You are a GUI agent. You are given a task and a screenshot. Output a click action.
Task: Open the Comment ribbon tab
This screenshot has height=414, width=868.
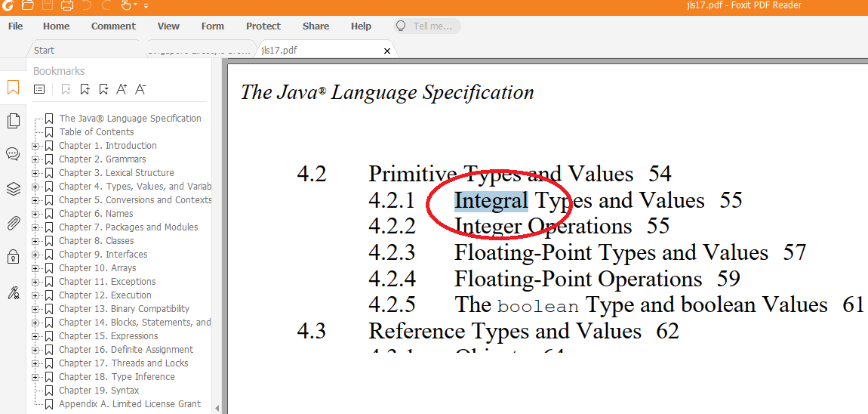(x=113, y=26)
